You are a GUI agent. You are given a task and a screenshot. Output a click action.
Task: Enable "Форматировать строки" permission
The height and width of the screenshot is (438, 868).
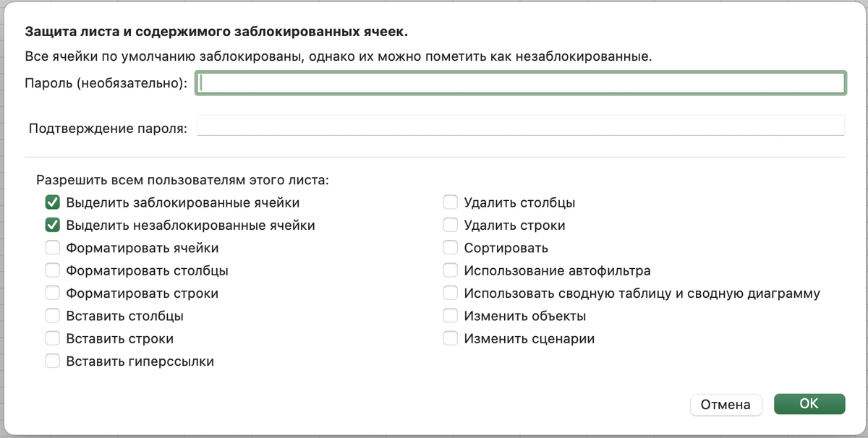pyautogui.click(x=52, y=293)
